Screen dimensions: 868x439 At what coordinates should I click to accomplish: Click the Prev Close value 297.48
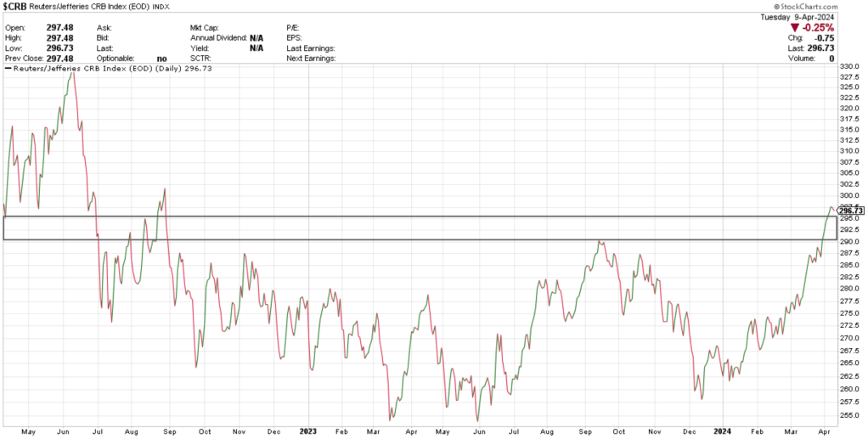(60, 58)
